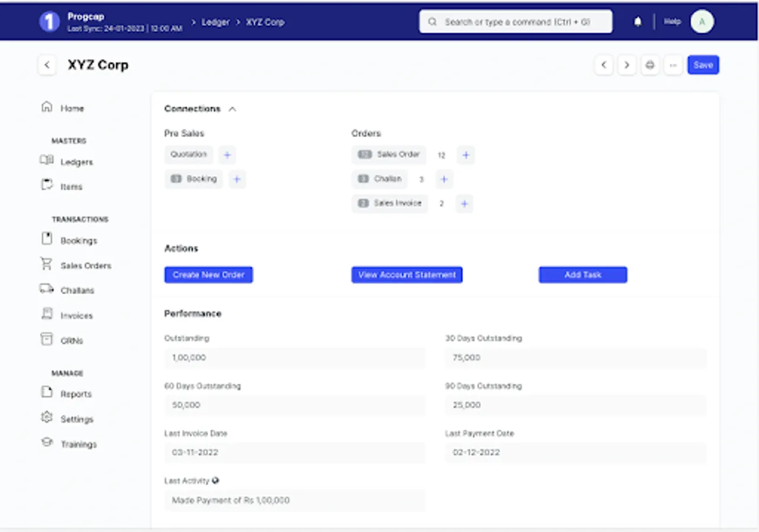The image size is (759, 532).
Task: Add a new Quotation with plus
Action: (x=227, y=155)
